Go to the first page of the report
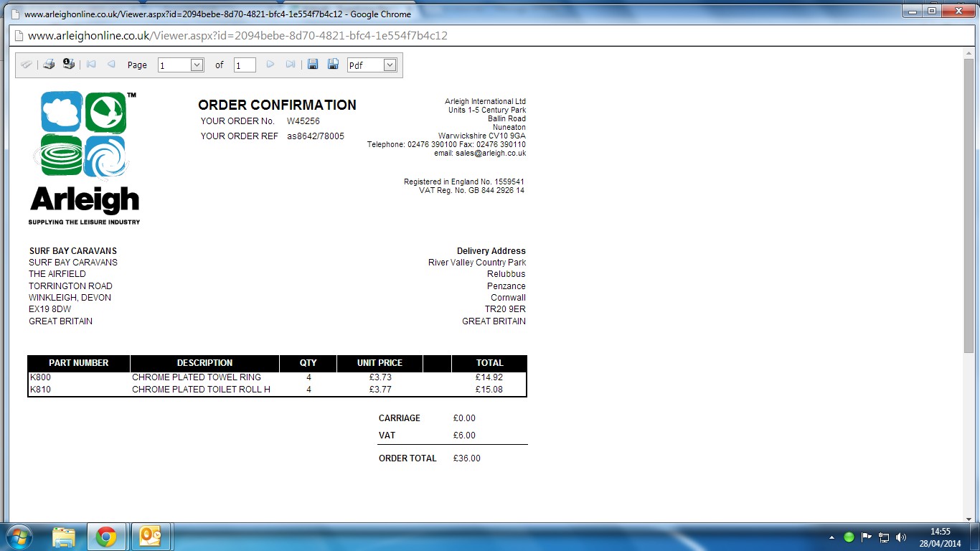Viewport: 980px width, 551px height. (91, 65)
